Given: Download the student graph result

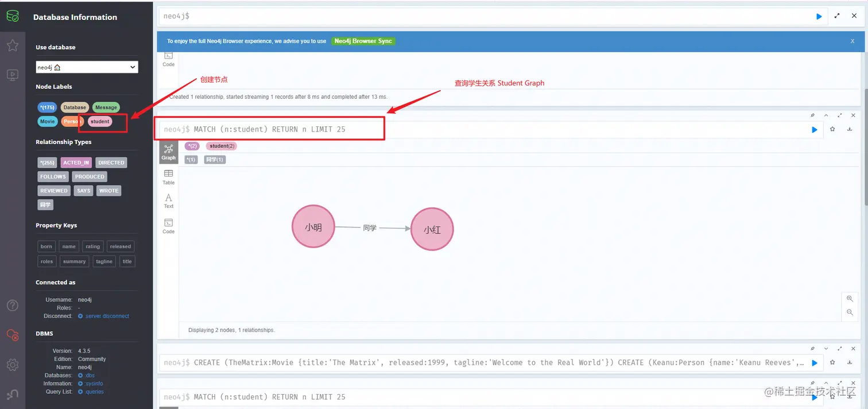Looking at the screenshot, I should 850,129.
